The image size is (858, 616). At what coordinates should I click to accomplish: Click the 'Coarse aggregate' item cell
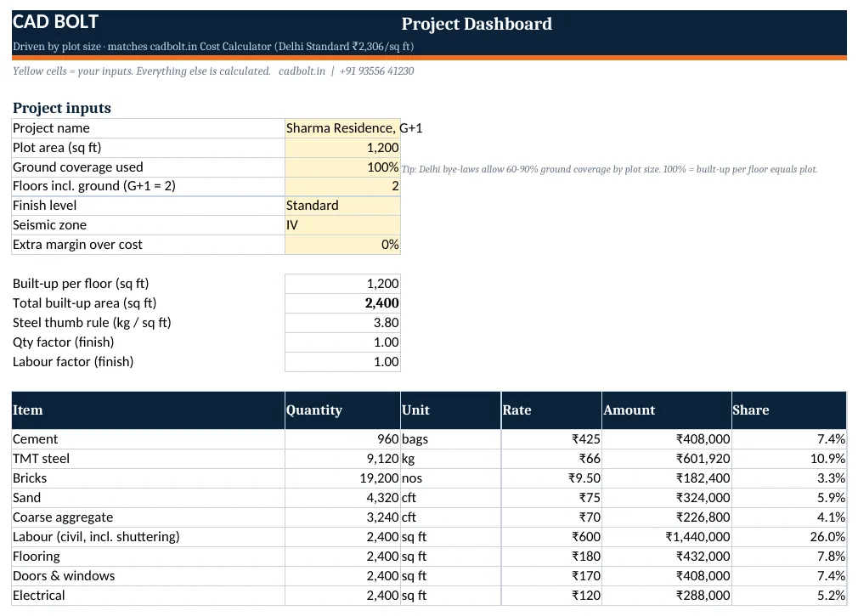(x=149, y=517)
